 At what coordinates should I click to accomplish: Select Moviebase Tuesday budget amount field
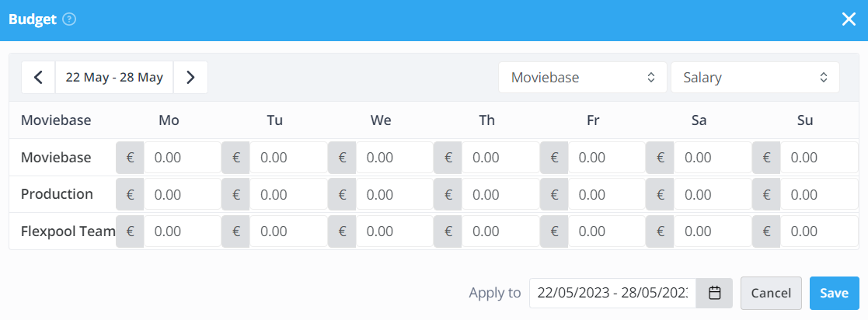tap(288, 158)
